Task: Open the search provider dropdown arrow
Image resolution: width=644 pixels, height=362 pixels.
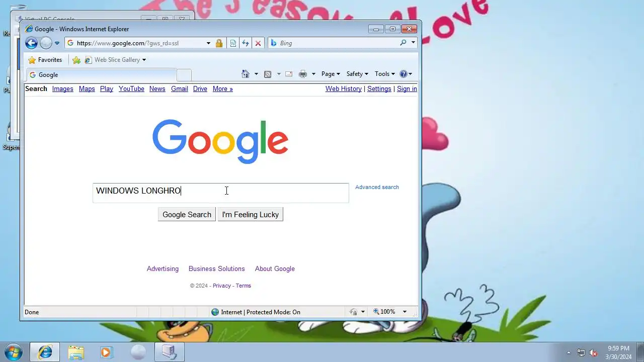Action: coord(413,43)
